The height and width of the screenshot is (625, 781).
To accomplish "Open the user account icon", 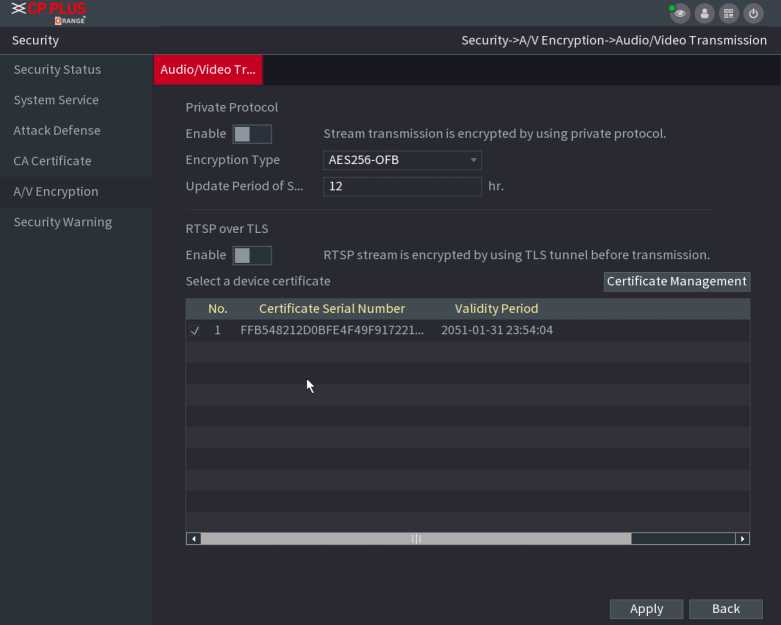I will click(x=704, y=14).
